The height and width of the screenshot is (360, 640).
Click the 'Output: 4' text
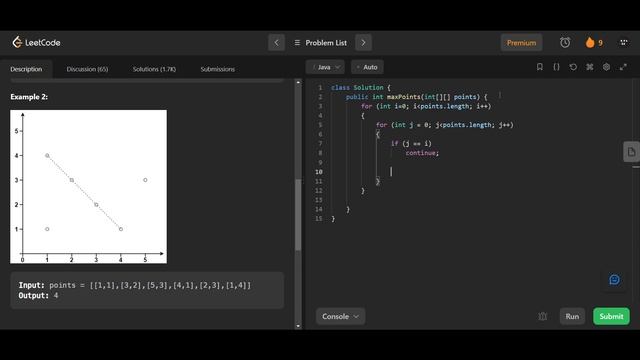[x=38, y=296]
